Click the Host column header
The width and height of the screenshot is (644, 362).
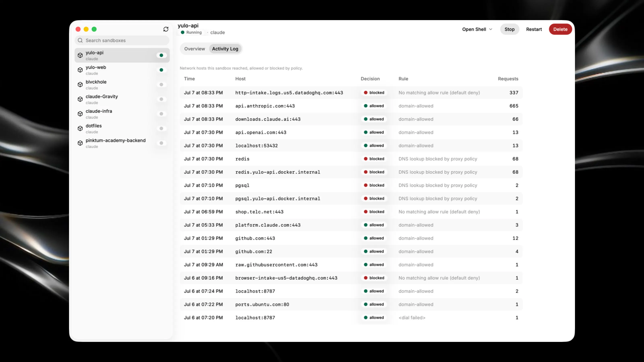click(x=240, y=79)
